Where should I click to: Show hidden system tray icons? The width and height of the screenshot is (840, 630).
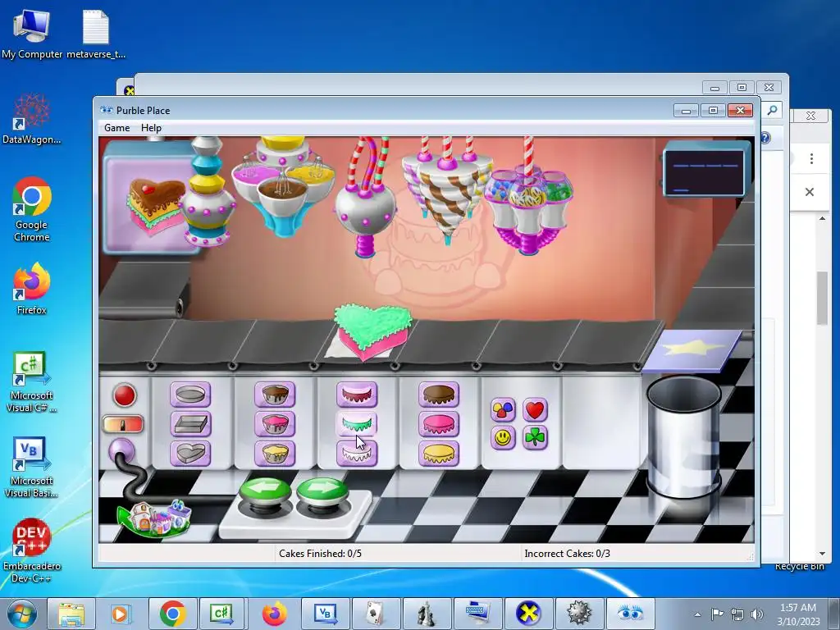click(697, 614)
